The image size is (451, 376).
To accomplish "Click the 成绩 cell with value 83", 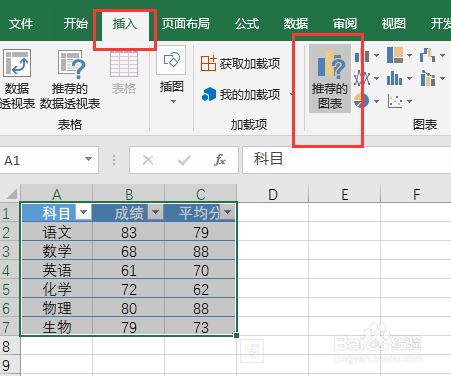I will (x=129, y=232).
